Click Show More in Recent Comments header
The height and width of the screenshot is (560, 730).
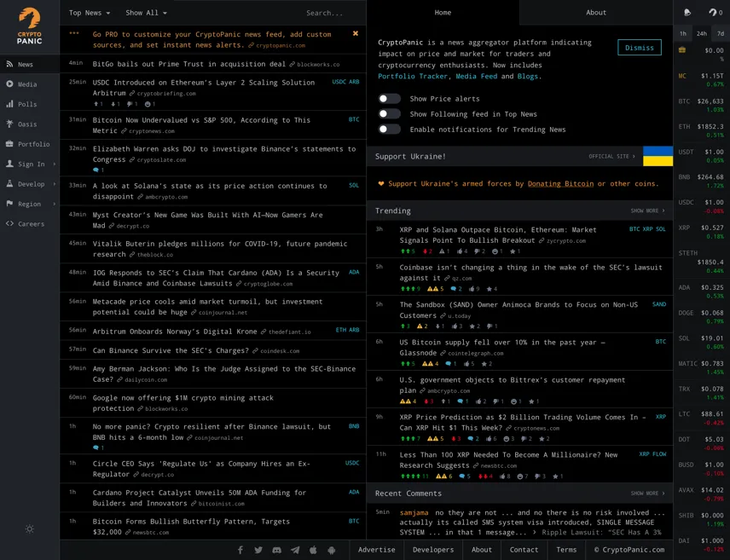pos(647,494)
